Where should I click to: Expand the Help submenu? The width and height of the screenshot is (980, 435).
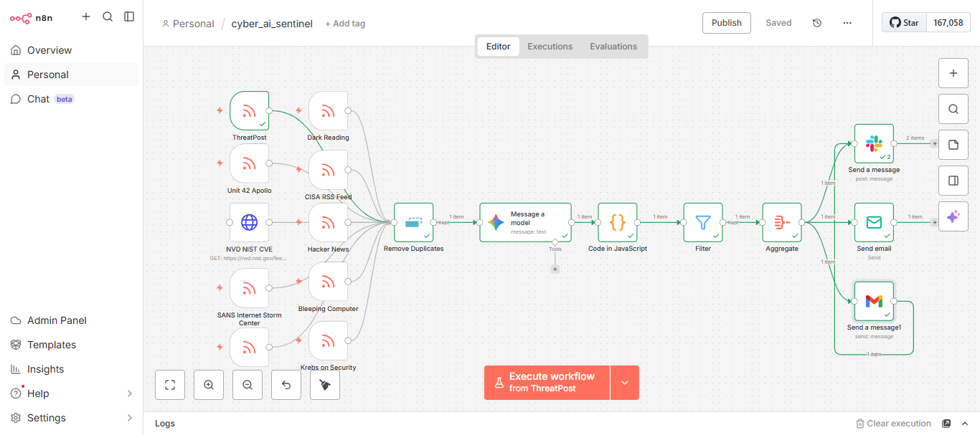[130, 393]
